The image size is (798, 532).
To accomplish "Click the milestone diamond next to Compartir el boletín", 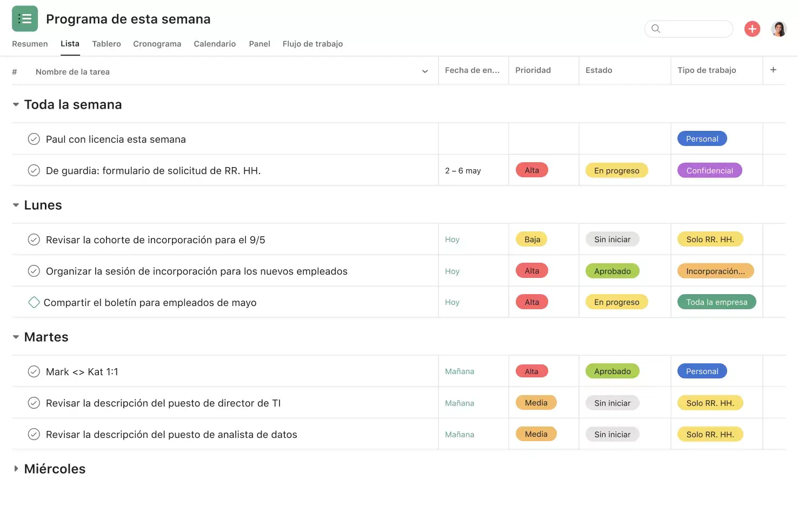I will pos(34,302).
